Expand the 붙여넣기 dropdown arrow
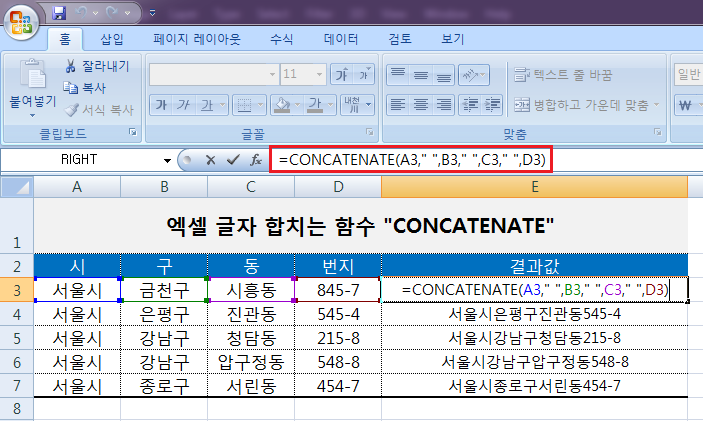 tap(32, 116)
